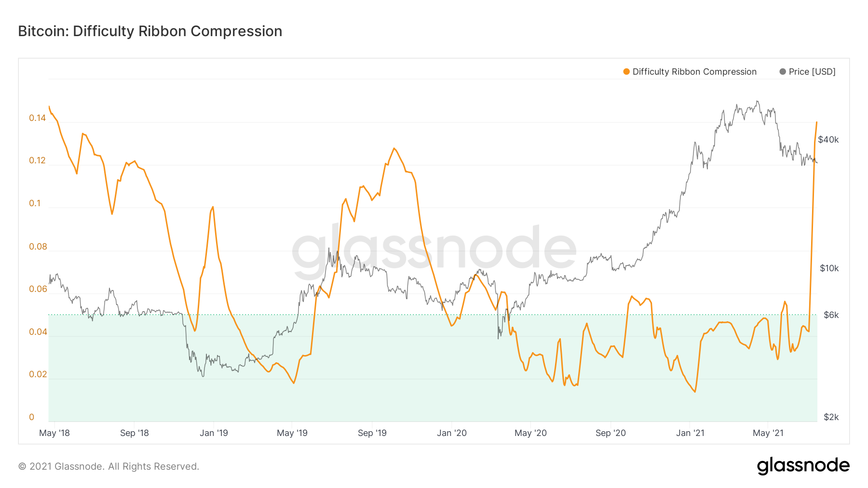Image resolution: width=868 pixels, height=488 pixels.
Task: Click the gray Price [USD] legend dot
Action: pyautogui.click(x=783, y=72)
